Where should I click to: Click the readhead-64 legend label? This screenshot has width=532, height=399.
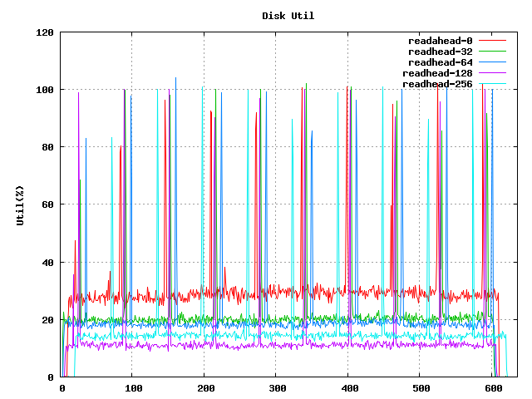tap(440, 62)
